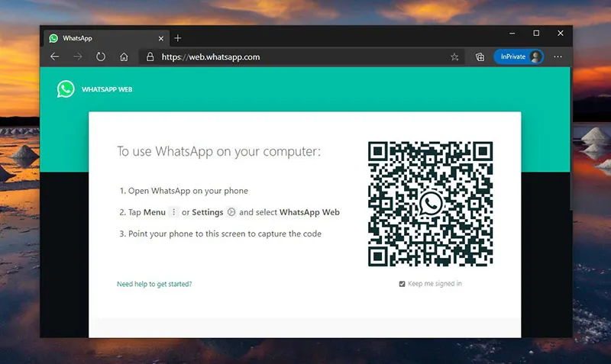
Task: Open the Need help to get started link
Action: 154,284
